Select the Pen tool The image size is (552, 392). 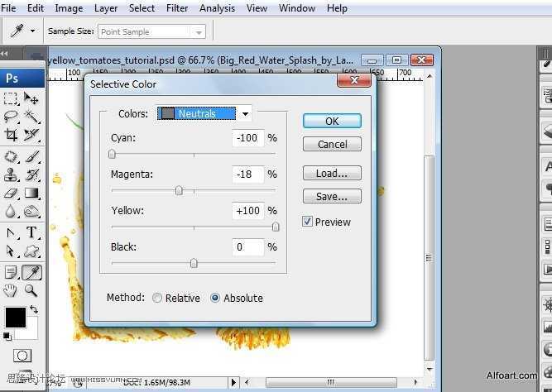click(x=11, y=232)
